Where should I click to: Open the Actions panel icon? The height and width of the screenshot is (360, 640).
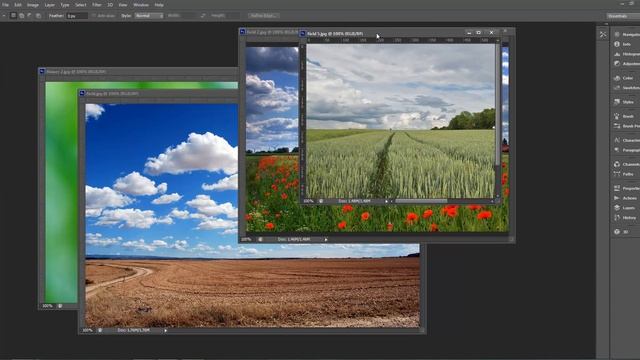617,198
